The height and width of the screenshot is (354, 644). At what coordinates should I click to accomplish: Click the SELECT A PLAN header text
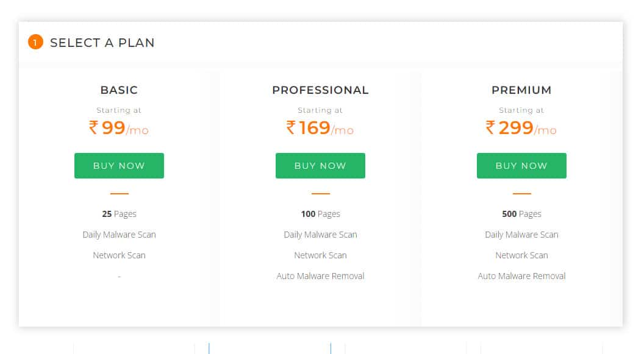102,43
